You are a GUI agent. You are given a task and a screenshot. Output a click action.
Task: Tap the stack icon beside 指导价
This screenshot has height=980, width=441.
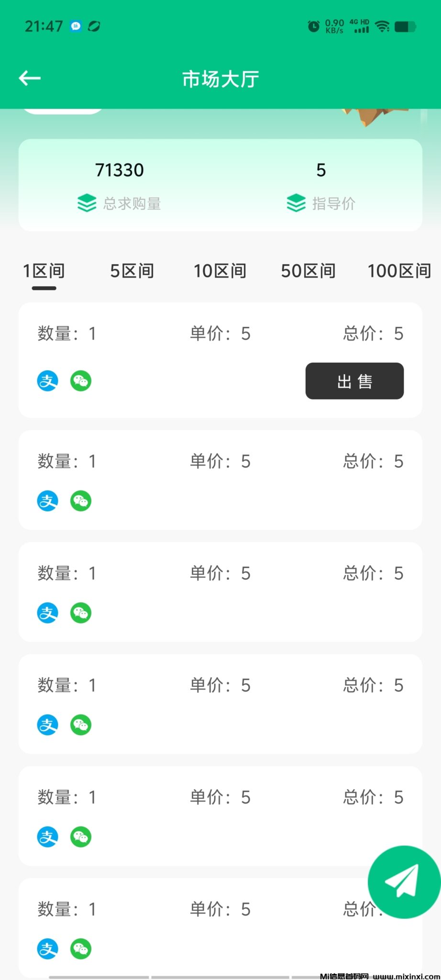tap(296, 203)
